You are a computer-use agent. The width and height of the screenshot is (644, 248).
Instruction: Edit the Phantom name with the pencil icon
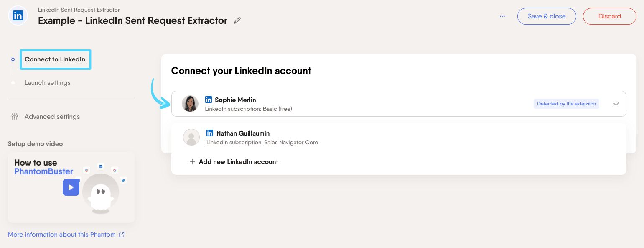pos(237,20)
